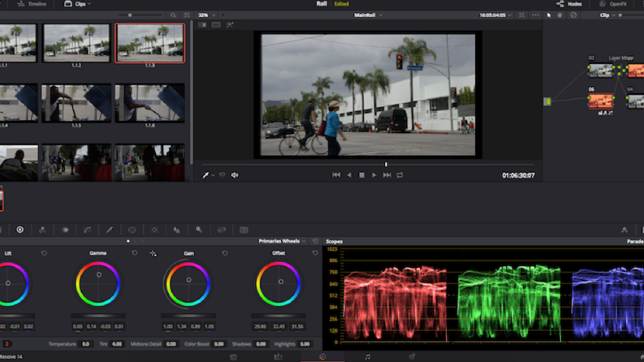Reset the Lift color wheel
Viewport: 644px width, 362px height.
pos(44,253)
